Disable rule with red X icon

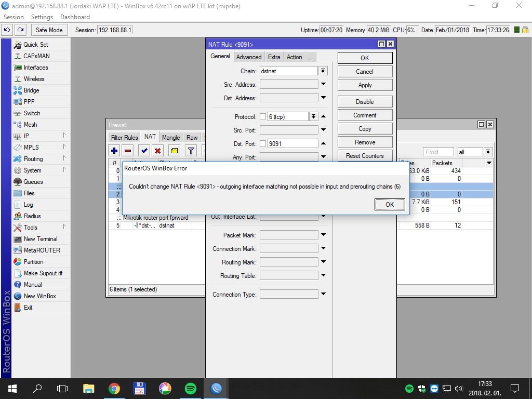[157, 151]
